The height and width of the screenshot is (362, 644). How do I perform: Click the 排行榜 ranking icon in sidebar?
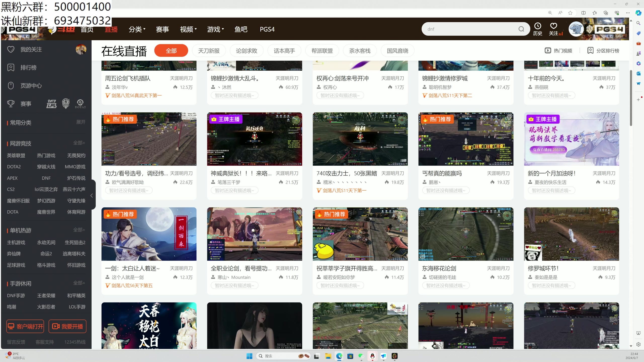coord(11,67)
